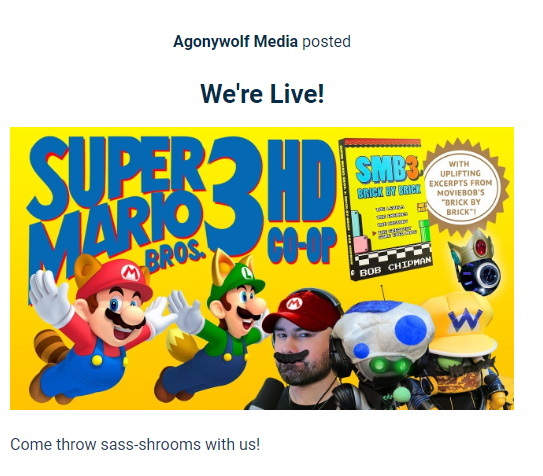Click the "We're Live!" headline
The height and width of the screenshot is (476, 543).
point(262,93)
